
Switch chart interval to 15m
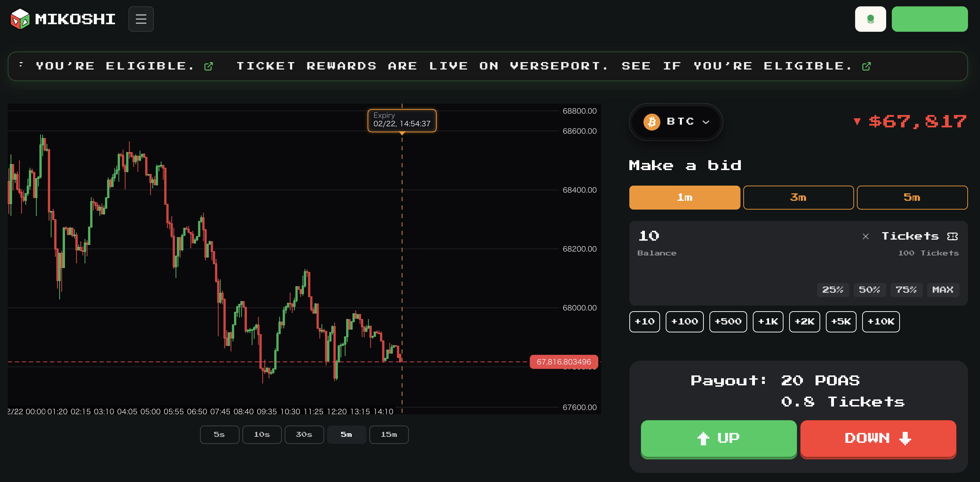tap(388, 434)
